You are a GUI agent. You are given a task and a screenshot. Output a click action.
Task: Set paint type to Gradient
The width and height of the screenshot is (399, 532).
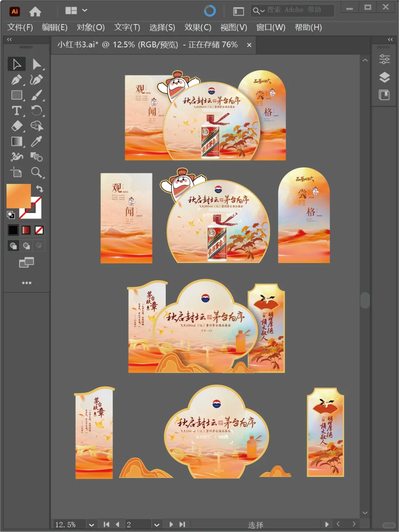click(x=26, y=230)
